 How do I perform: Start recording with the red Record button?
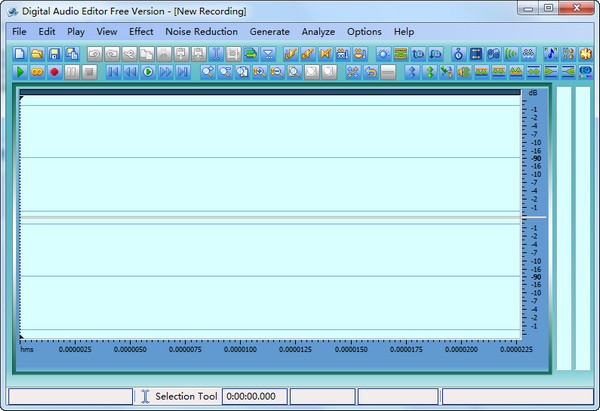pyautogui.click(x=55, y=72)
